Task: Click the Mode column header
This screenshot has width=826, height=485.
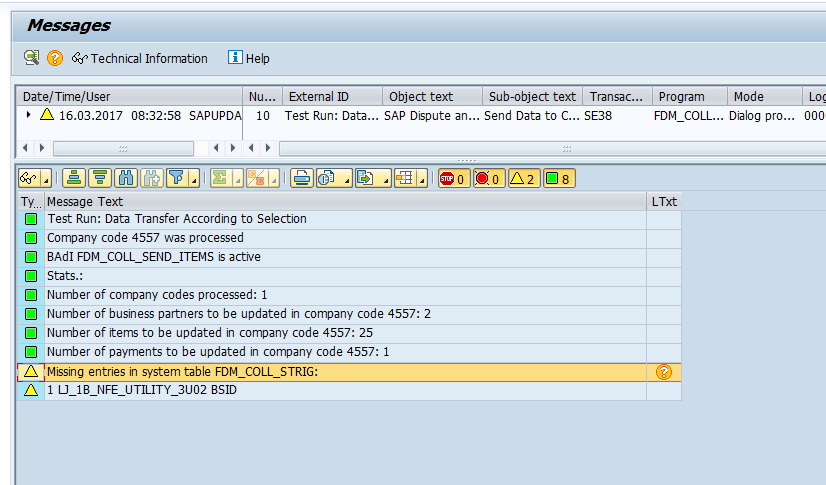Action: [765, 96]
